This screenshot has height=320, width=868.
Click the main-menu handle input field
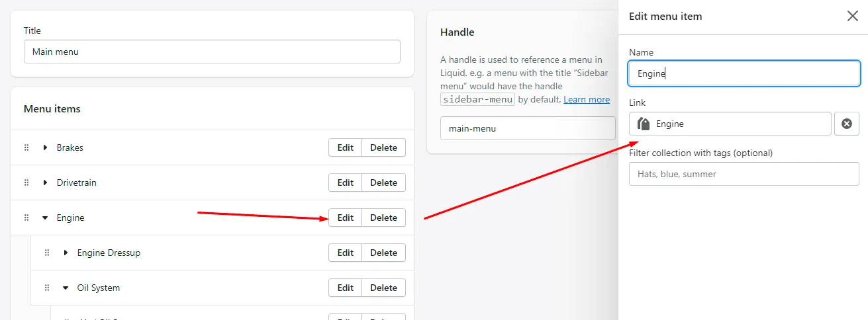(x=528, y=128)
